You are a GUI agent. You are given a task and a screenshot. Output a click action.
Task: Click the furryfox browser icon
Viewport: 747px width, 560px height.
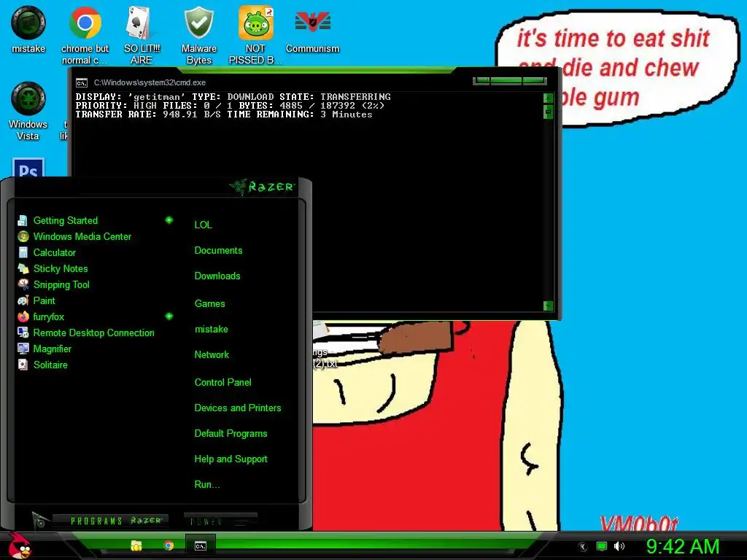pos(23,316)
